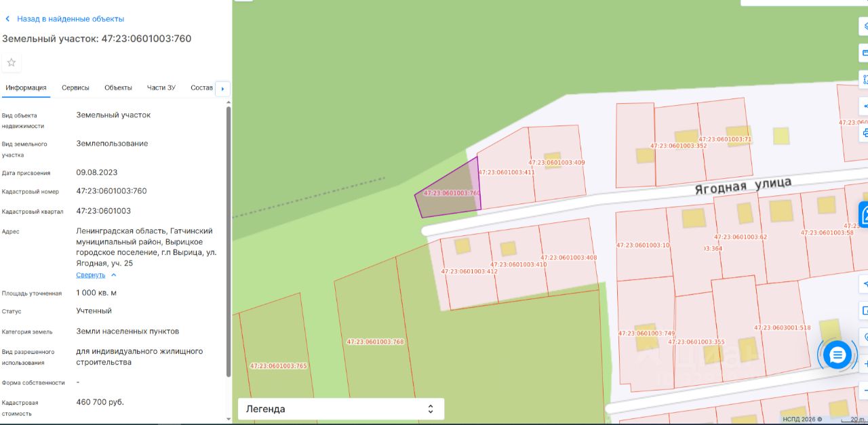868x425 pixels.
Task: Open the Объекты tab
Action: click(x=118, y=88)
